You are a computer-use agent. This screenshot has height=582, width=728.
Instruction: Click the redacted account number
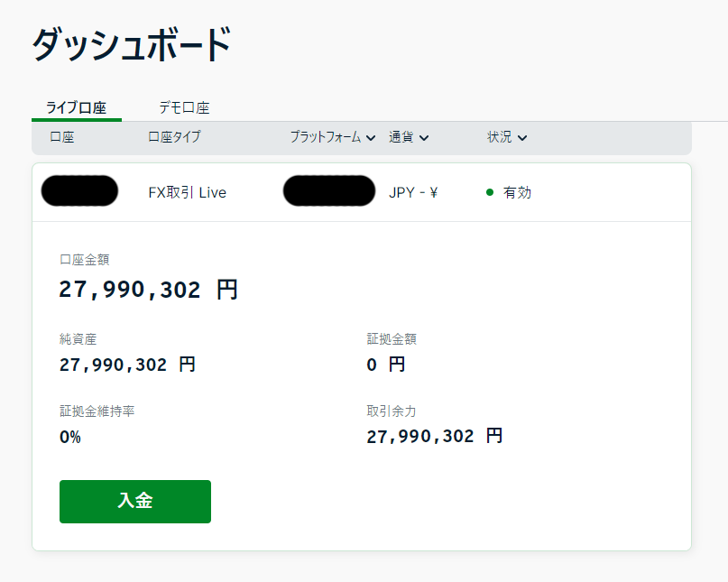[79, 191]
